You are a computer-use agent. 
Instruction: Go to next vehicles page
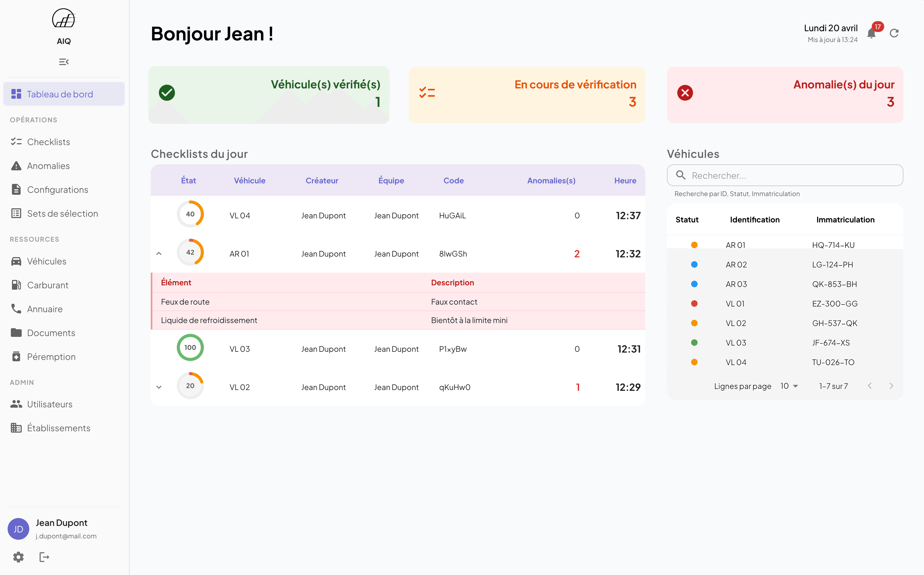click(892, 386)
